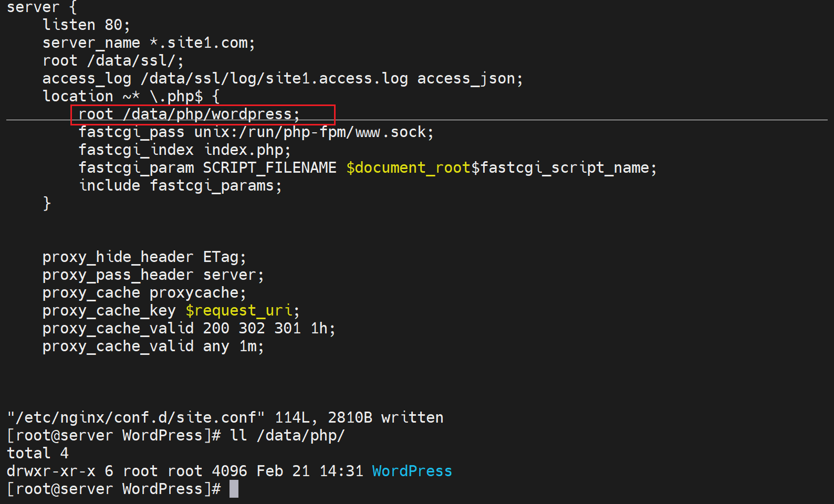Click the yellow $document_root variable
Viewport: 834px width, 504px height.
click(408, 168)
